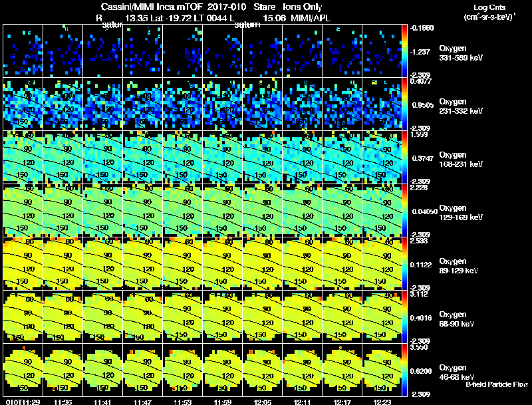Click the Oxygen 331-589 keV panel at 11:29
The width and height of the screenshot is (532, 405).
point(23,51)
